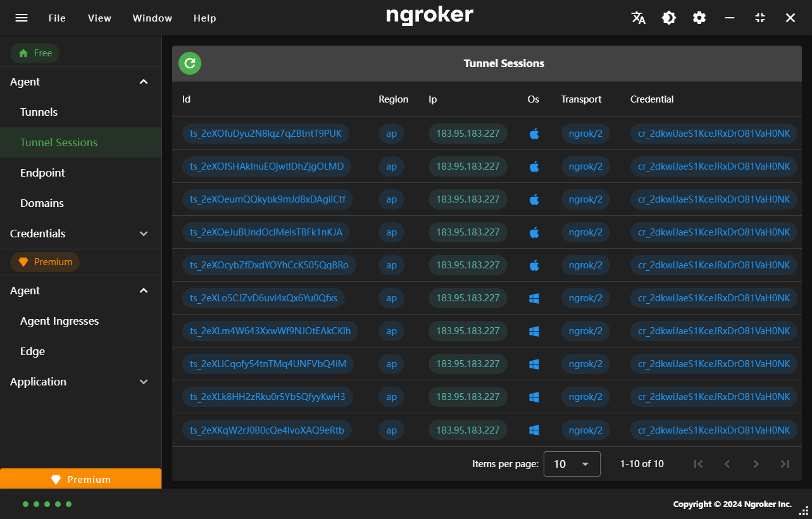Click the orange Premium button at bottom

coord(80,479)
